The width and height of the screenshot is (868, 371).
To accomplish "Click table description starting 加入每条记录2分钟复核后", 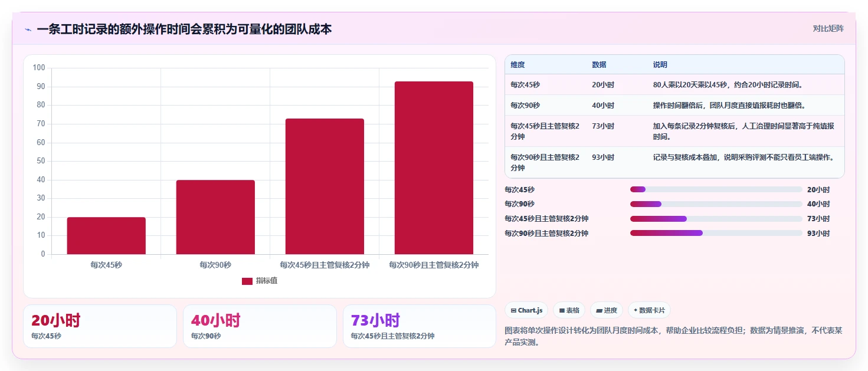I will tap(743, 131).
